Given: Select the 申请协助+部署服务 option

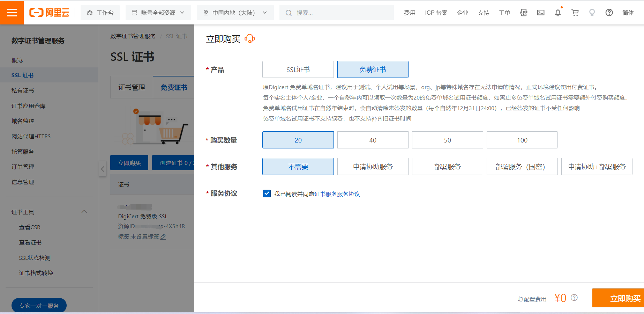Looking at the screenshot, I should tap(597, 167).
